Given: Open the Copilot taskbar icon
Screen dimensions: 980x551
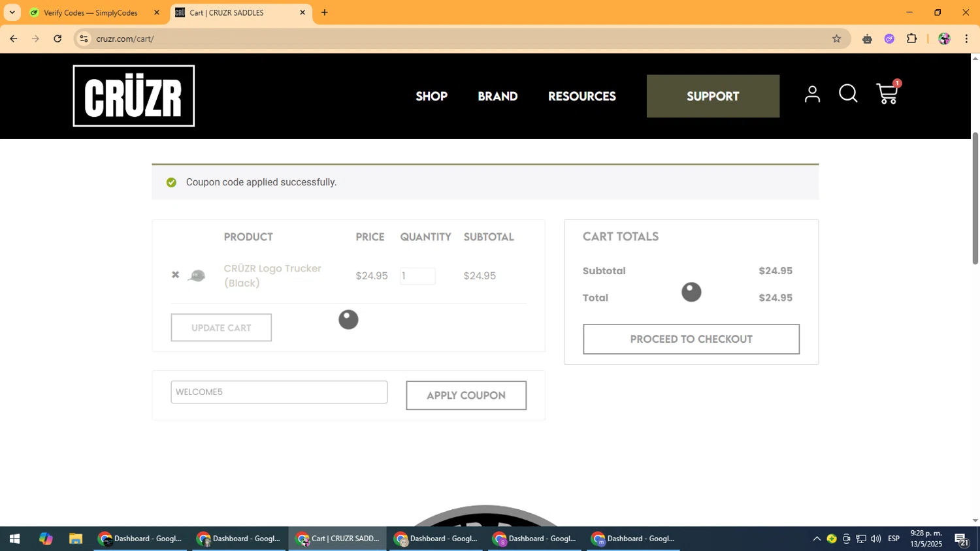Looking at the screenshot, I should [45, 539].
